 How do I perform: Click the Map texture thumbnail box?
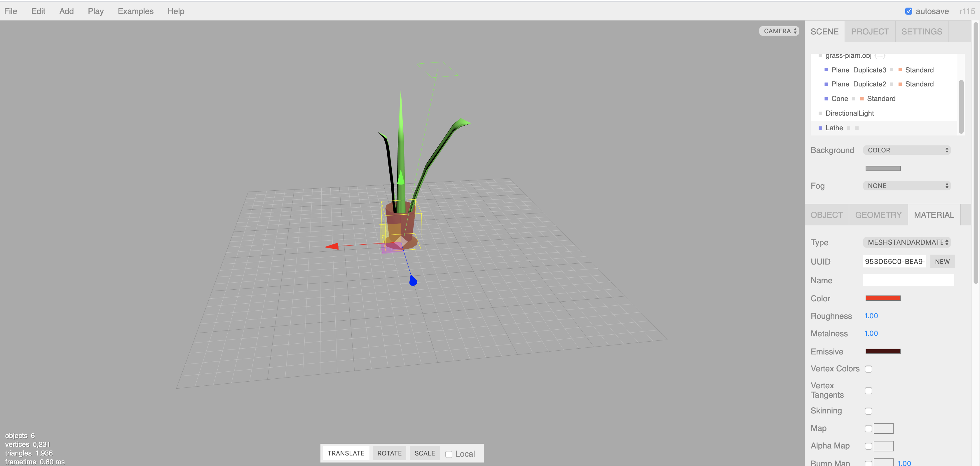tap(883, 429)
